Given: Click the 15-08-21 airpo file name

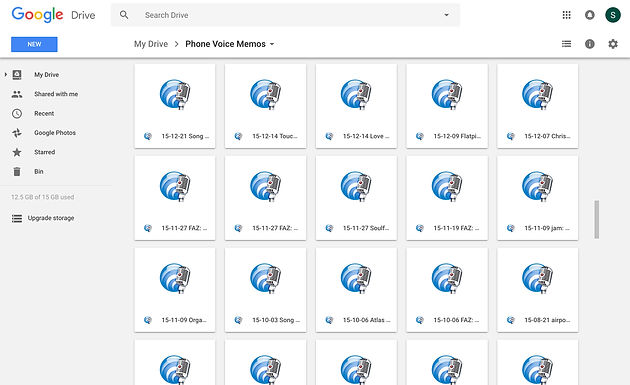Looking at the screenshot, I should pos(547,320).
